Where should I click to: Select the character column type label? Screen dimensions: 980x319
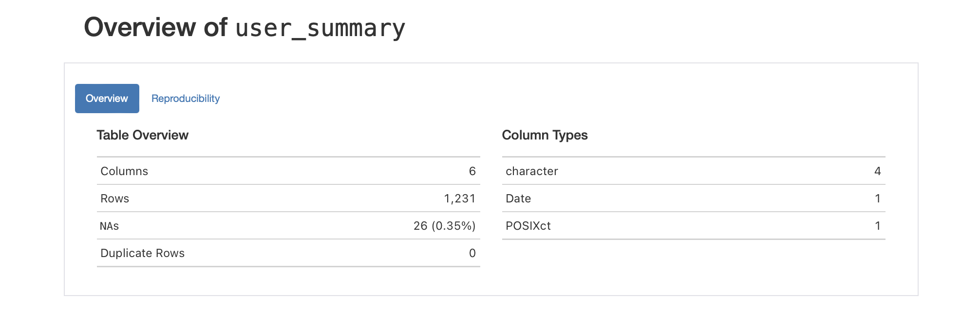[x=532, y=171]
